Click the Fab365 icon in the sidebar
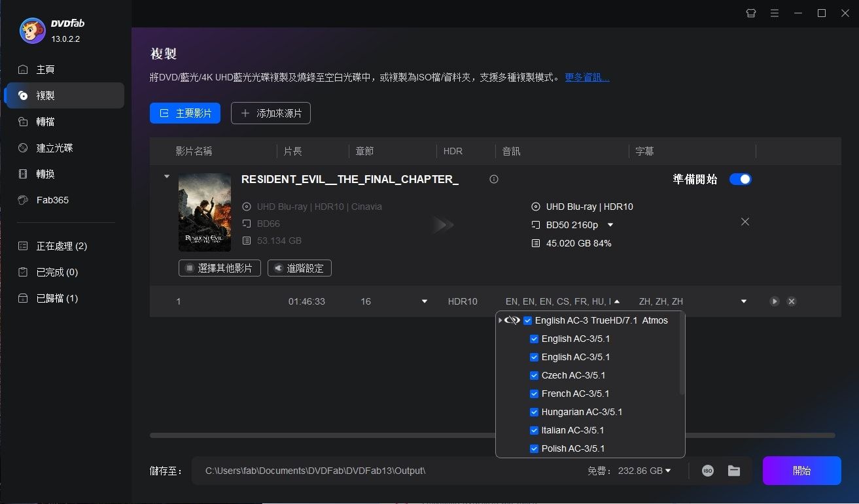 tap(23, 200)
